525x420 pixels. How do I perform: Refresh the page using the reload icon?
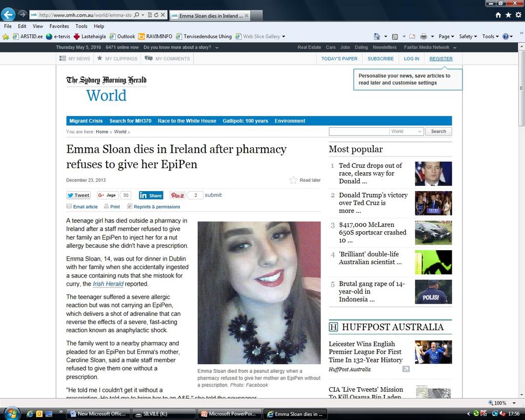pos(156,15)
